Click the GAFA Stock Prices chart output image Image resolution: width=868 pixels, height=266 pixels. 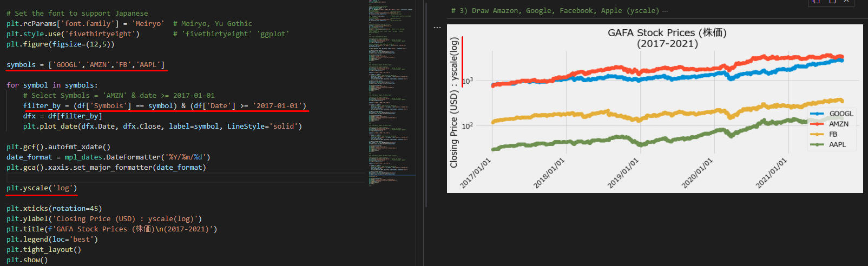[x=655, y=108]
